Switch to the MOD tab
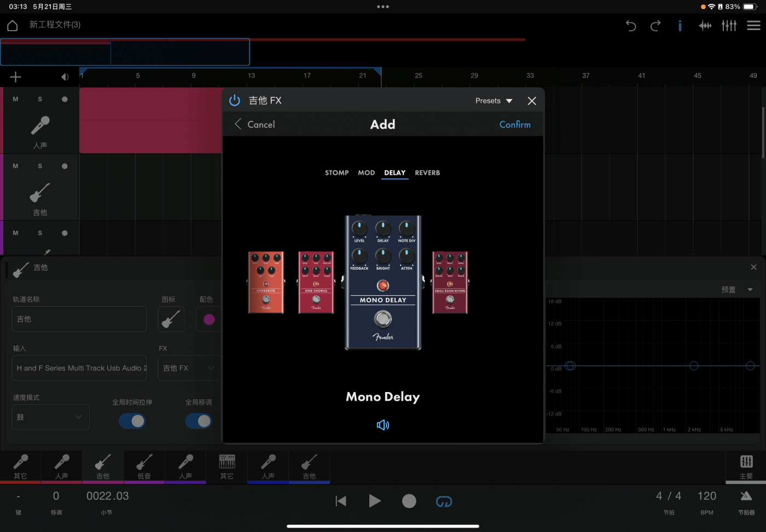The height and width of the screenshot is (532, 766). [x=367, y=173]
